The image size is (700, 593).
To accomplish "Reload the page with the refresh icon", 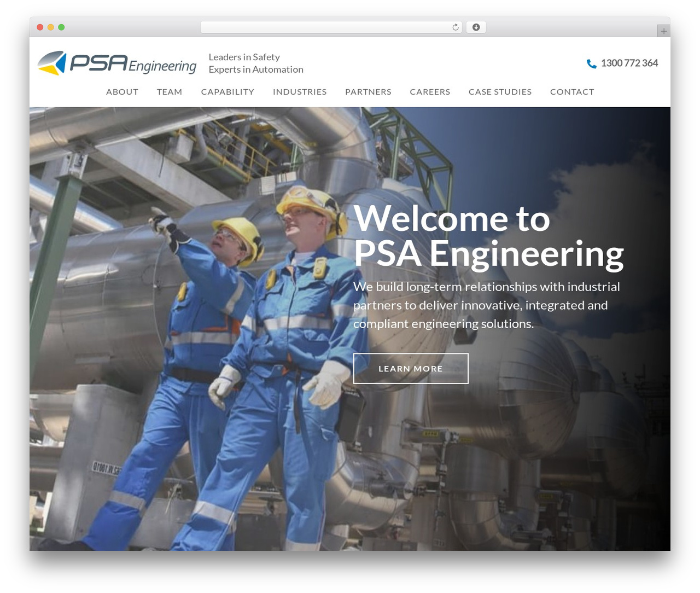I will tap(455, 27).
